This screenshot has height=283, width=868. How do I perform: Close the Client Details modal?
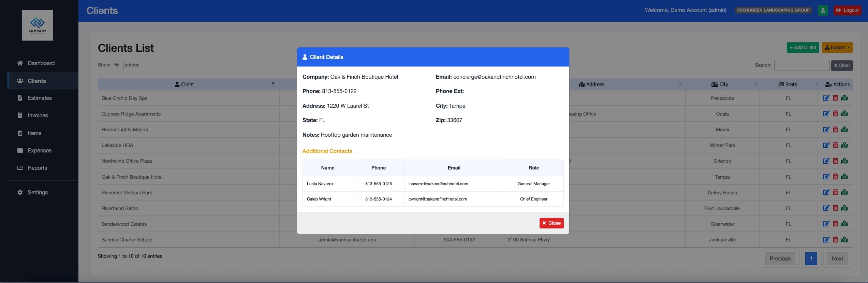click(551, 223)
